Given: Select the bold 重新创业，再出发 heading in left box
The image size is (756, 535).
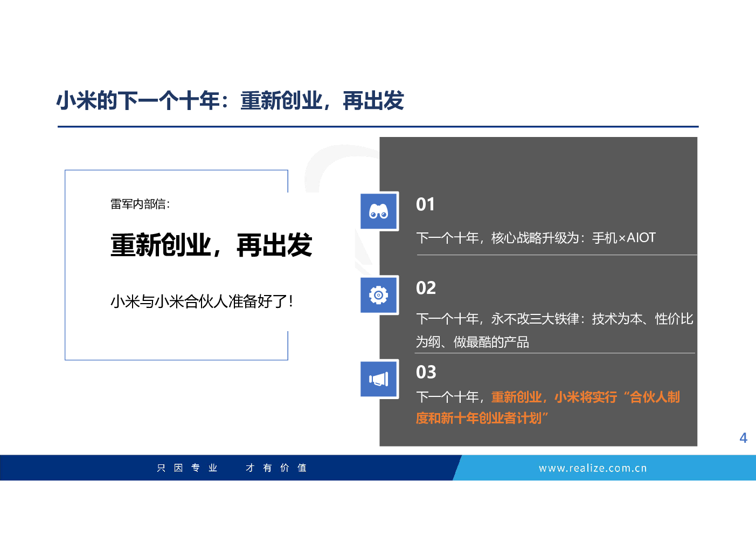Looking at the screenshot, I should (x=211, y=245).
